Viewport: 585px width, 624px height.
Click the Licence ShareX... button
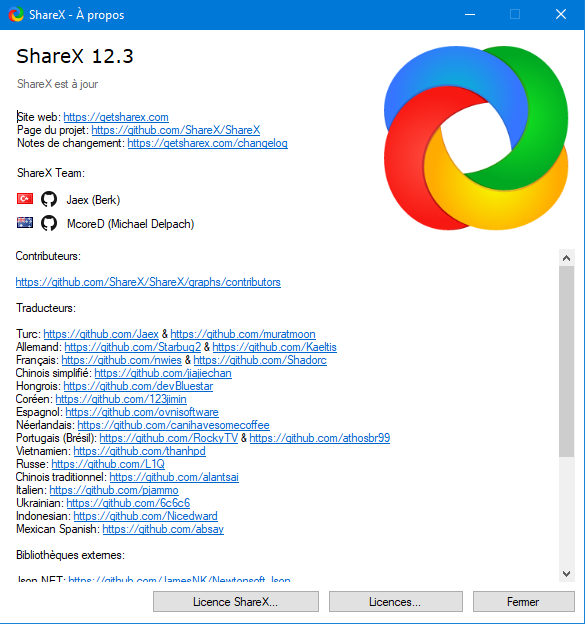(236, 602)
